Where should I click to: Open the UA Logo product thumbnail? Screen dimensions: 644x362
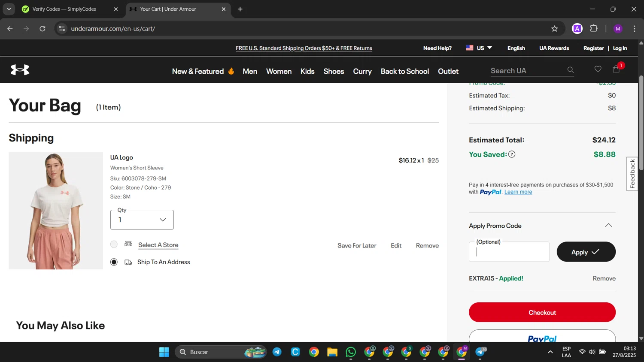(x=56, y=211)
